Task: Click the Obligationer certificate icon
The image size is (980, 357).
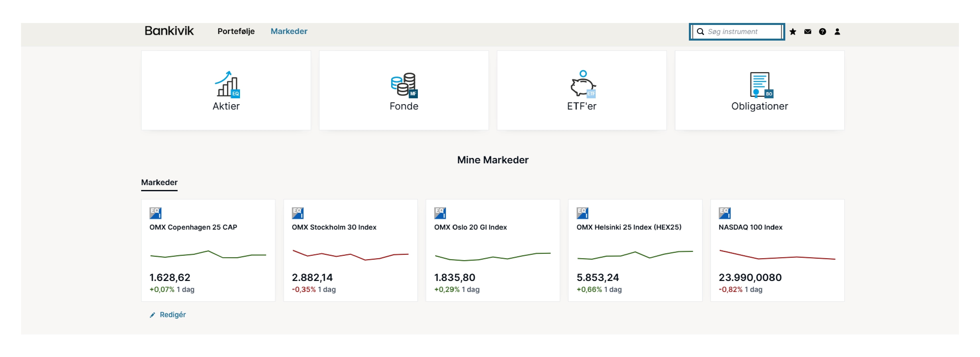Action: 760,84
